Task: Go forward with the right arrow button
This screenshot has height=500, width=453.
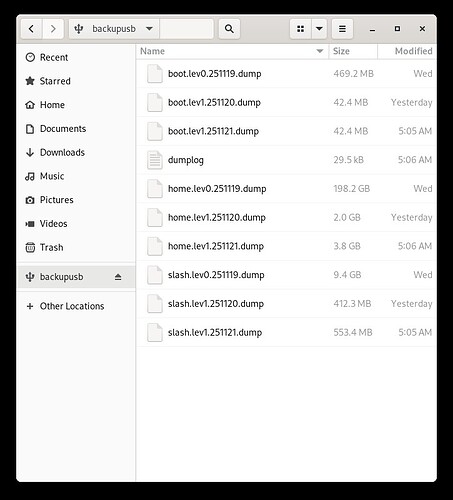Action: point(53,29)
